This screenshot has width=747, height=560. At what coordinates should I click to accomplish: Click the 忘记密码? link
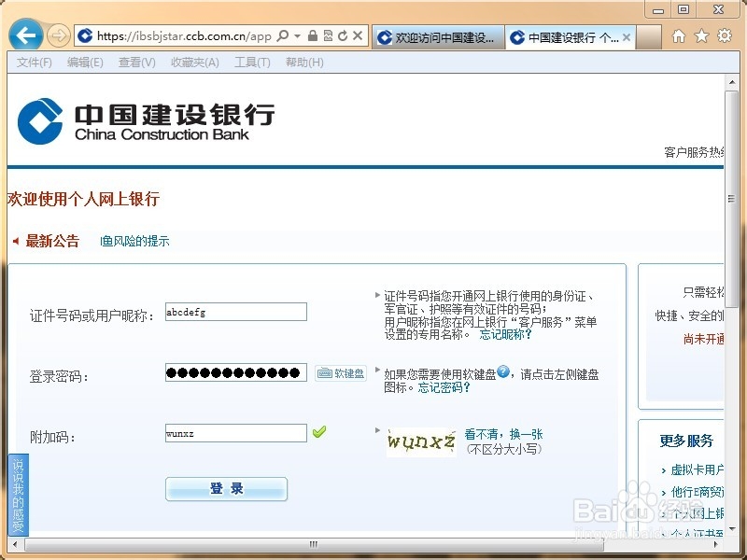coord(444,387)
